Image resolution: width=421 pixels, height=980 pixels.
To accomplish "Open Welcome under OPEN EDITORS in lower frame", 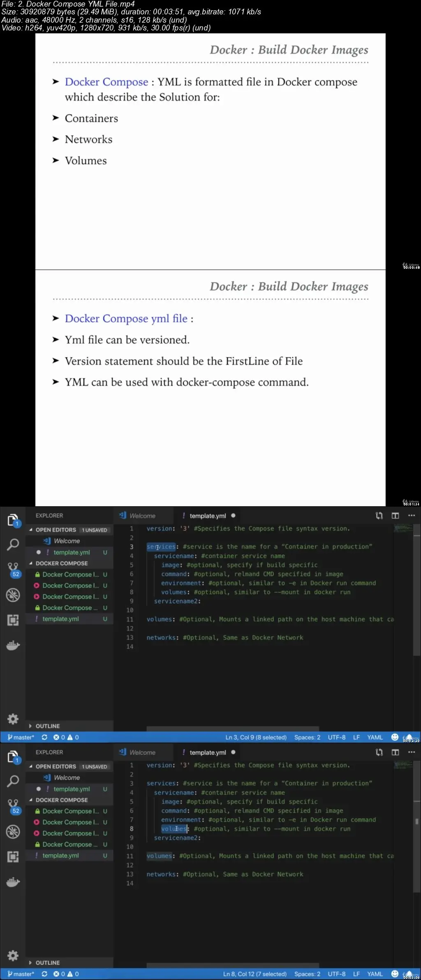I will tap(69, 777).
